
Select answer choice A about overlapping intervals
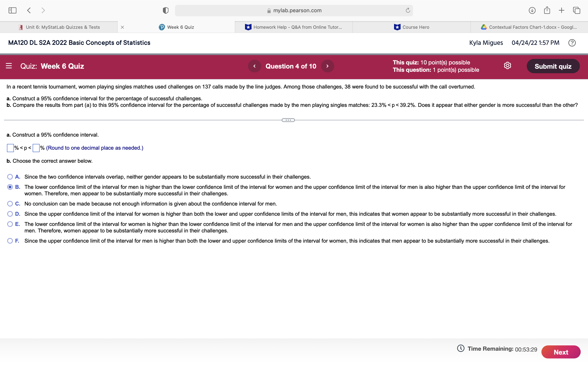click(10, 177)
